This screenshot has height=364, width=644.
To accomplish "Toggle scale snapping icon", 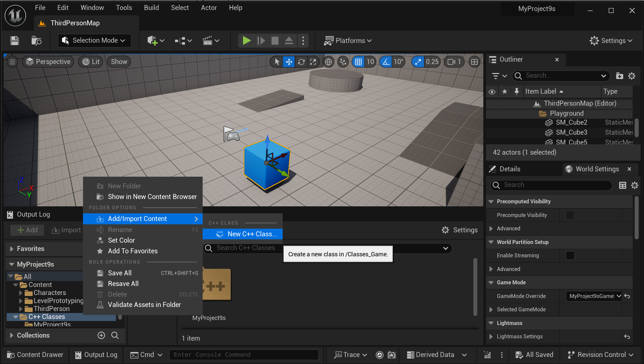I will [418, 62].
